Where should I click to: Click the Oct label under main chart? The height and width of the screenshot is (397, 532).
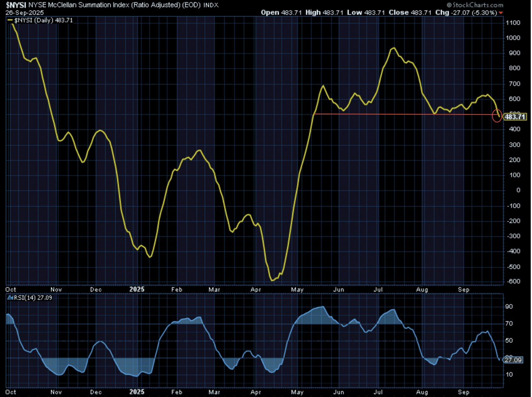pyautogui.click(x=11, y=289)
